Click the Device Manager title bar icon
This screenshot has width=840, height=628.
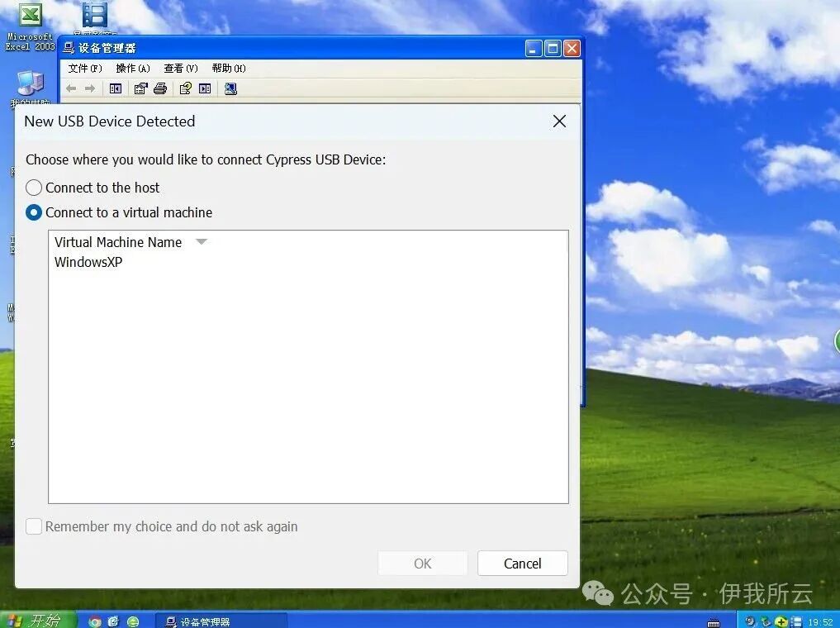pyautogui.click(x=69, y=48)
